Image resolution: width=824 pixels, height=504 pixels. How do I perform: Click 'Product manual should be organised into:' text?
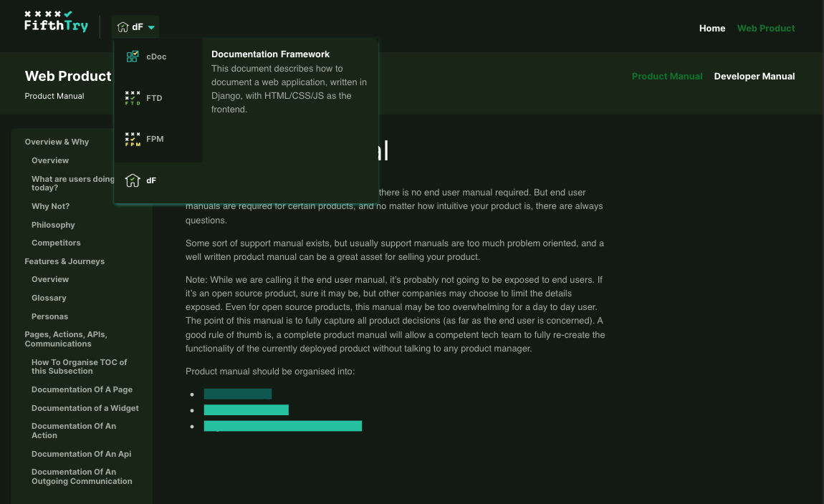[x=270, y=371]
